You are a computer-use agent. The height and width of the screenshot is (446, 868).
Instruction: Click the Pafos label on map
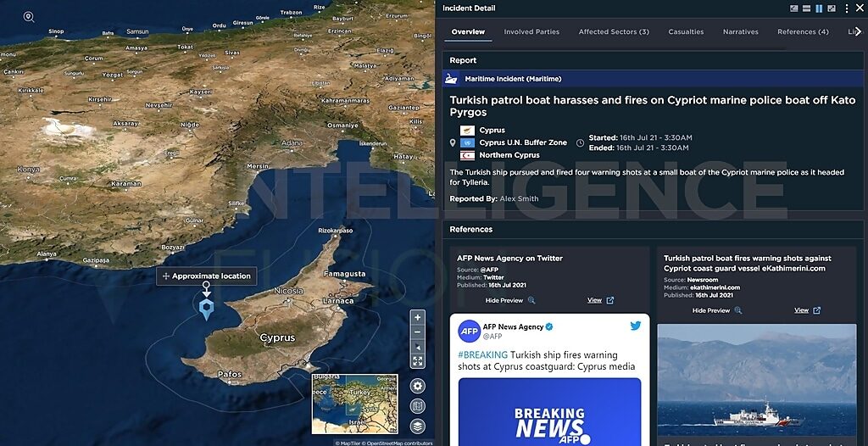tap(229, 375)
